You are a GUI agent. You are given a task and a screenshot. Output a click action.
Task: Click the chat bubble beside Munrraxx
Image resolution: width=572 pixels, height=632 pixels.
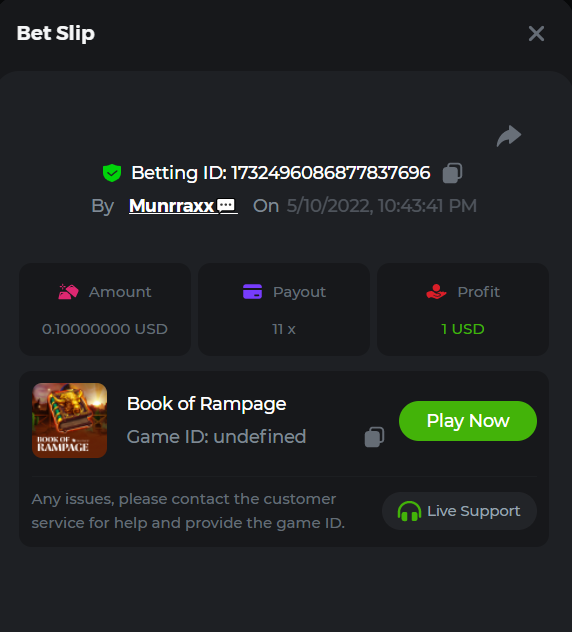coord(226,206)
